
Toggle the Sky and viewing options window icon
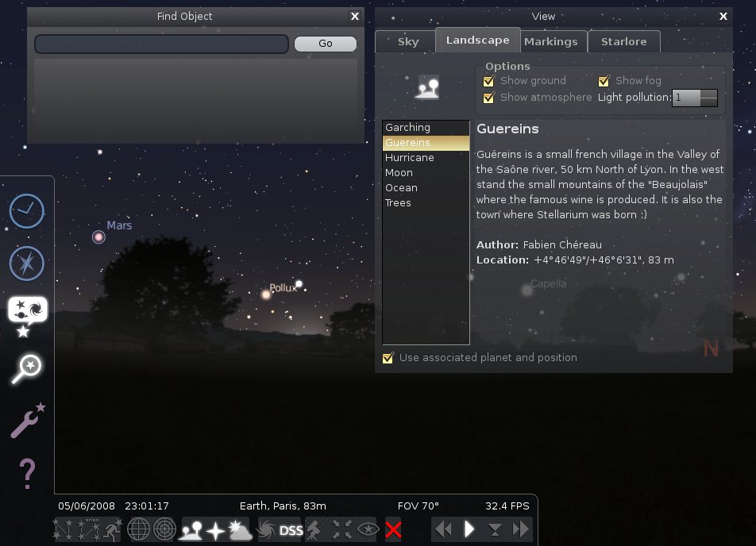[x=28, y=316]
